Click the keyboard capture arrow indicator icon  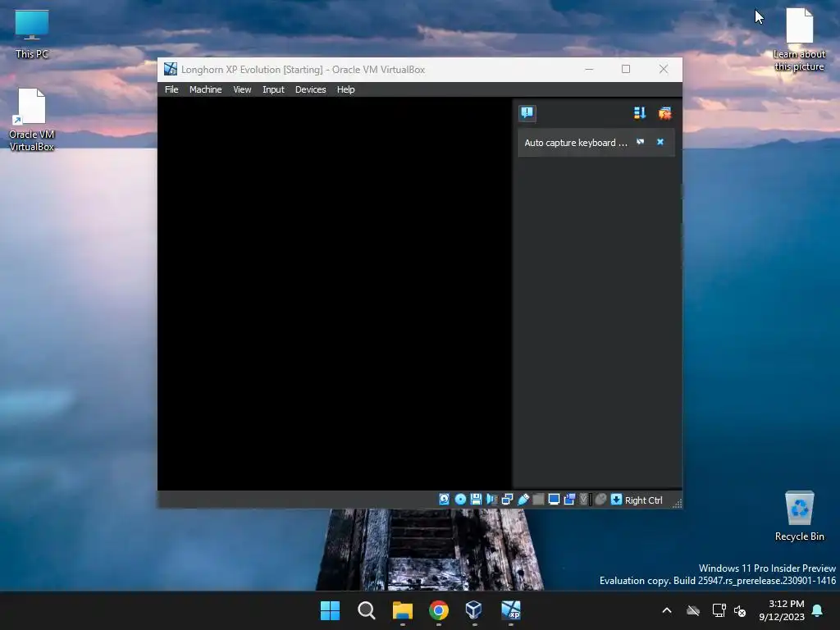616,500
